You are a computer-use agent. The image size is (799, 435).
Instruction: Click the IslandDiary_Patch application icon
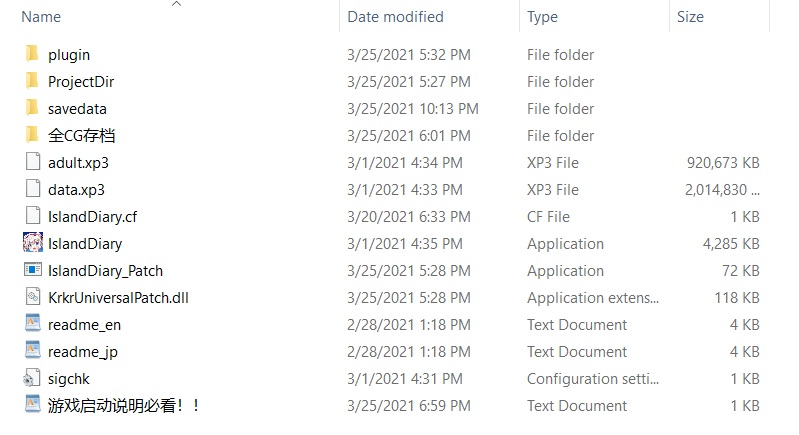point(32,270)
